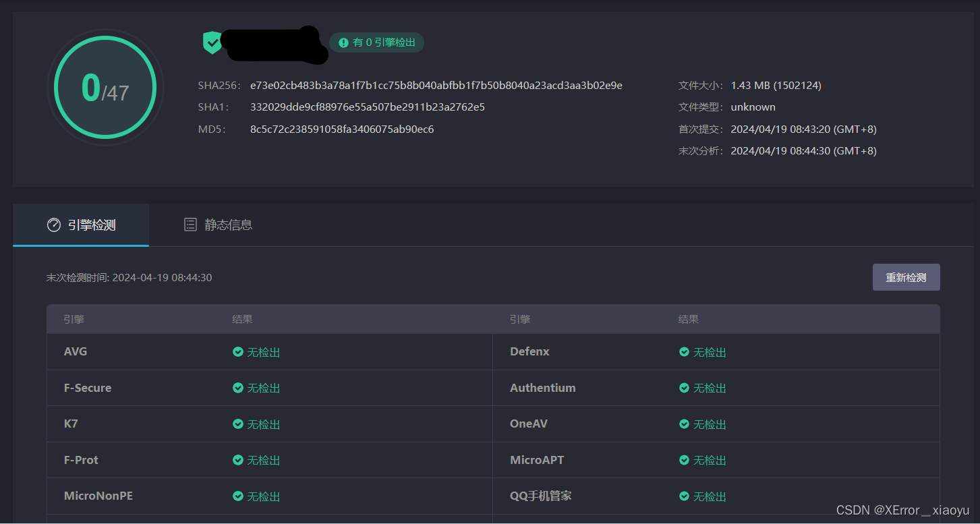Screen dimensions: 980x524
Task: Click the green check icon in the MicroNonPE row
Action: click(x=237, y=496)
